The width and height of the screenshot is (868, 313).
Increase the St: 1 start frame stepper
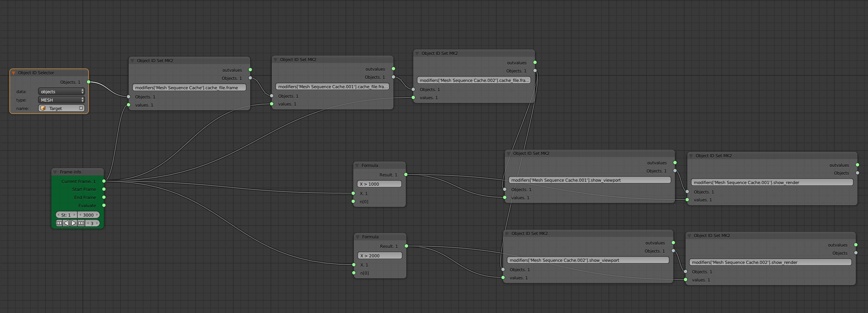click(74, 215)
